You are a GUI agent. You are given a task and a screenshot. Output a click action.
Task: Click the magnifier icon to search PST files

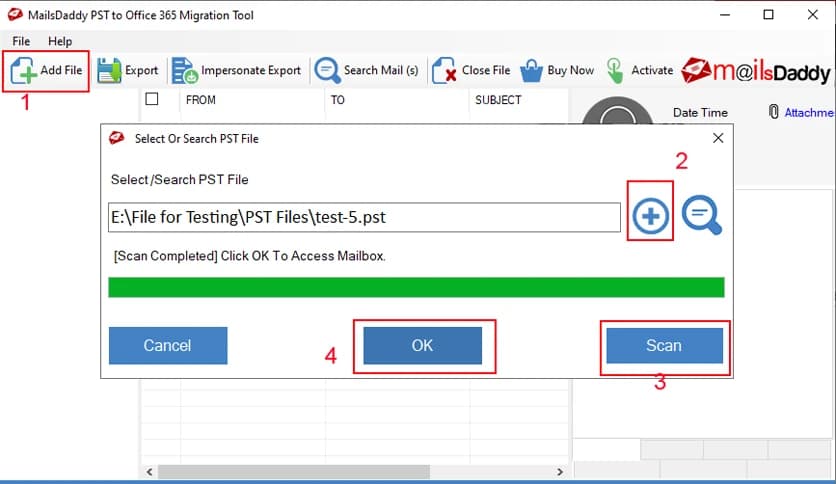[702, 215]
